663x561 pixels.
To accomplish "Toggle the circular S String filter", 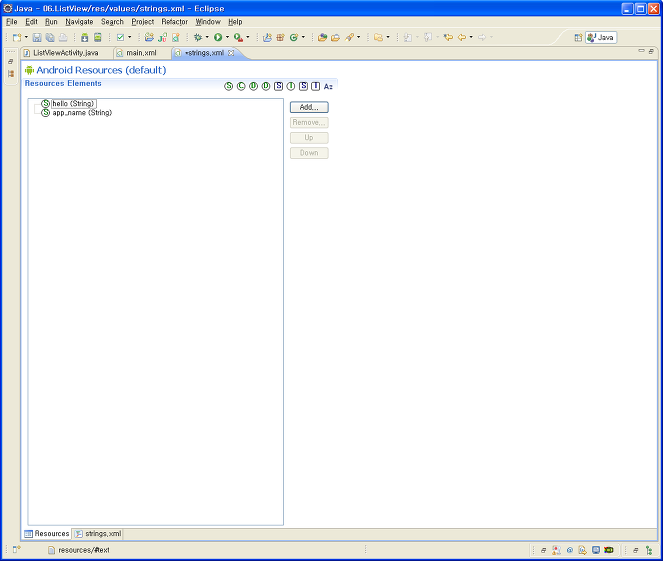I will pos(229,86).
